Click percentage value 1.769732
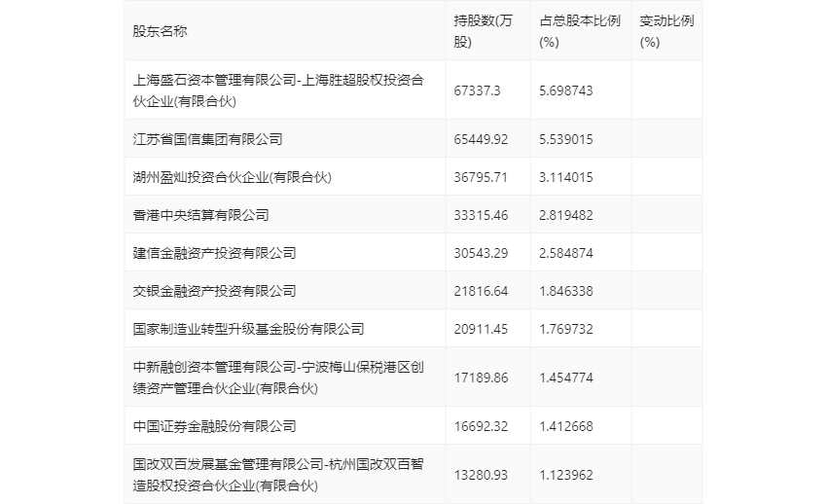Image resolution: width=827 pixels, height=504 pixels. pos(566,329)
